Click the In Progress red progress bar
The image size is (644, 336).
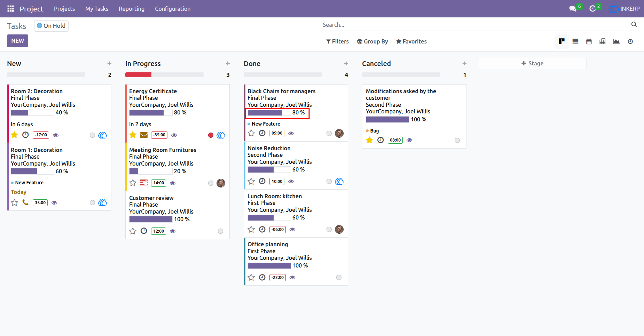coord(138,75)
